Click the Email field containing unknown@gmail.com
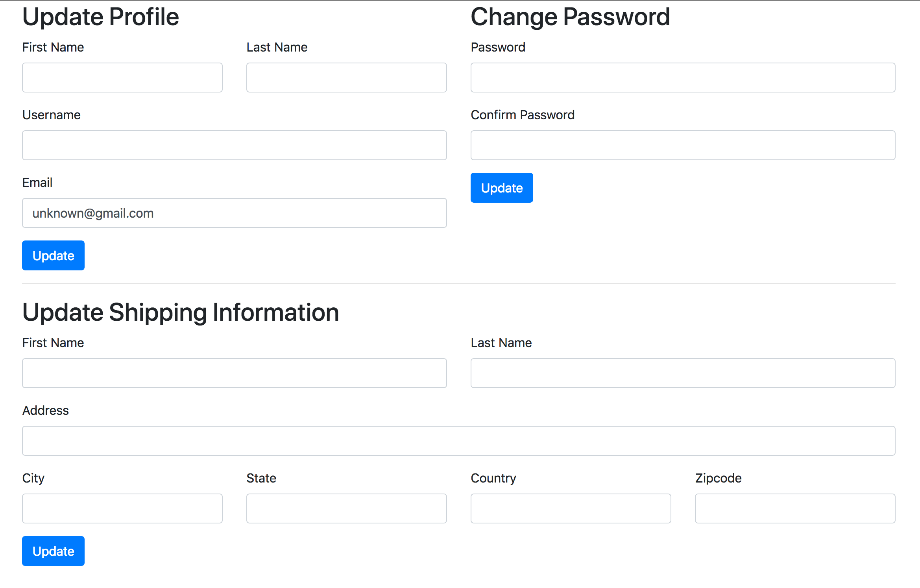 (x=235, y=213)
